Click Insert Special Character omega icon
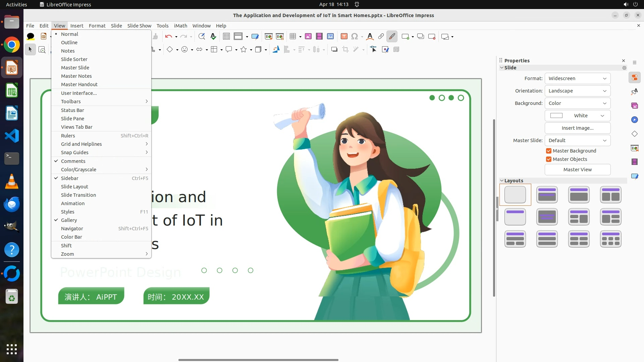 354,37
